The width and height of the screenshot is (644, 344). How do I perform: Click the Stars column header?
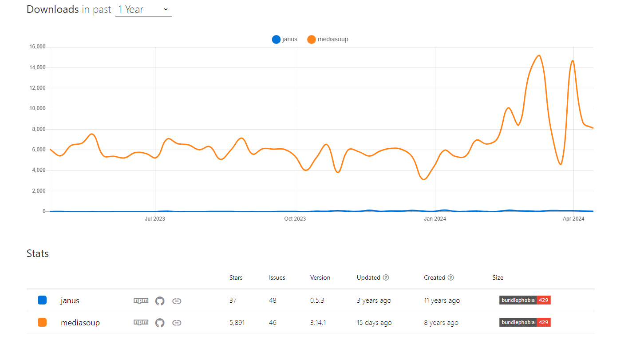tap(236, 277)
